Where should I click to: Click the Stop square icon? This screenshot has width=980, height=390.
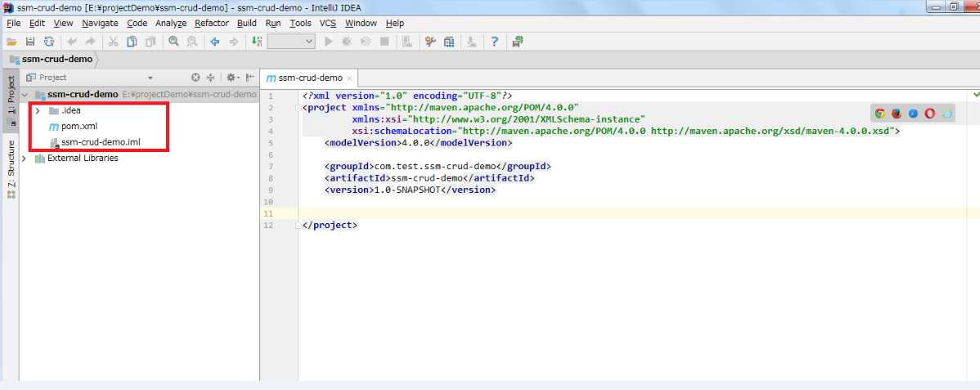point(384,42)
